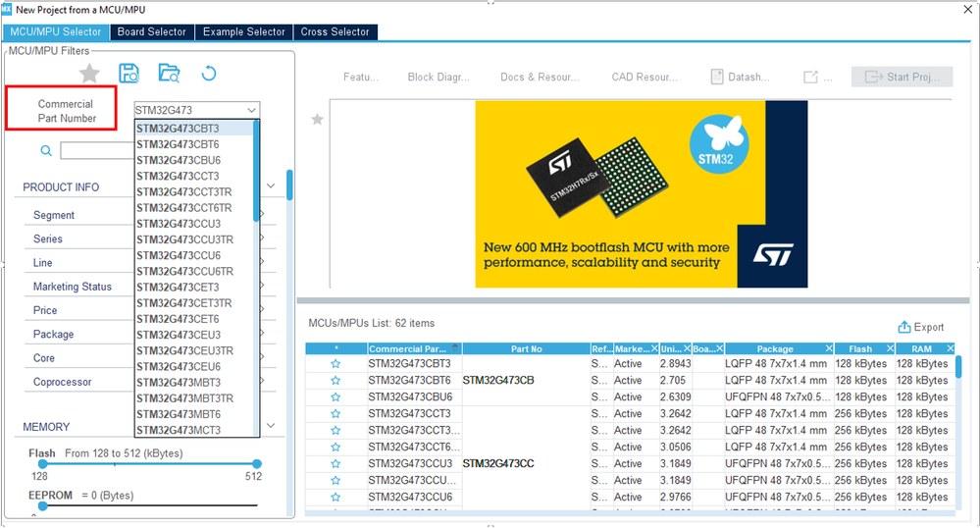Viewport: 980px width, 528px height.
Task: Click the part number search input field
Action: 97,151
